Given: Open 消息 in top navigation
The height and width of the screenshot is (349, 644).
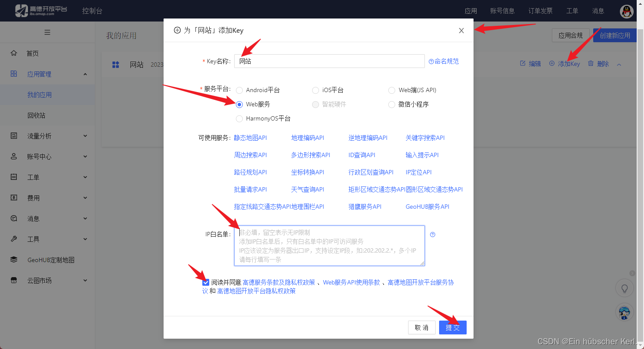Looking at the screenshot, I should [x=598, y=11].
